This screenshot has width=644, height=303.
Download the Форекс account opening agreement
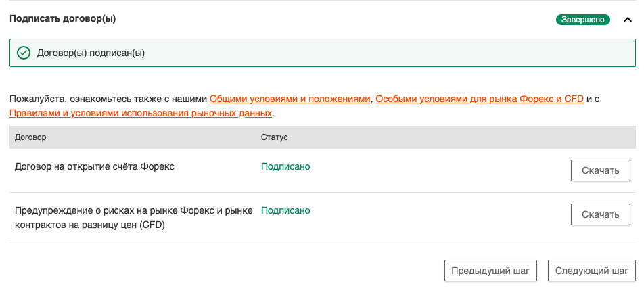pyautogui.click(x=600, y=170)
